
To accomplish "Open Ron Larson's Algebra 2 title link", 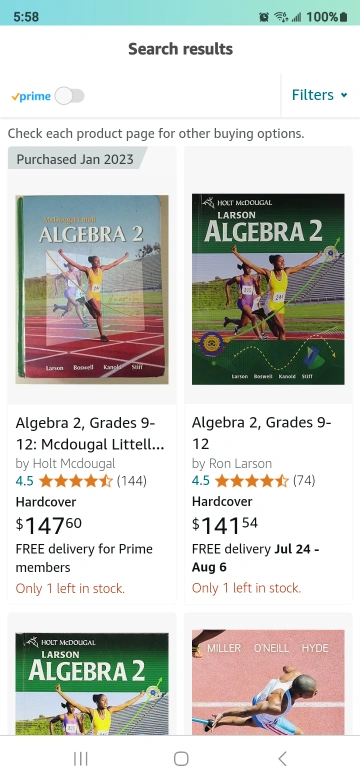I will coord(262,433).
